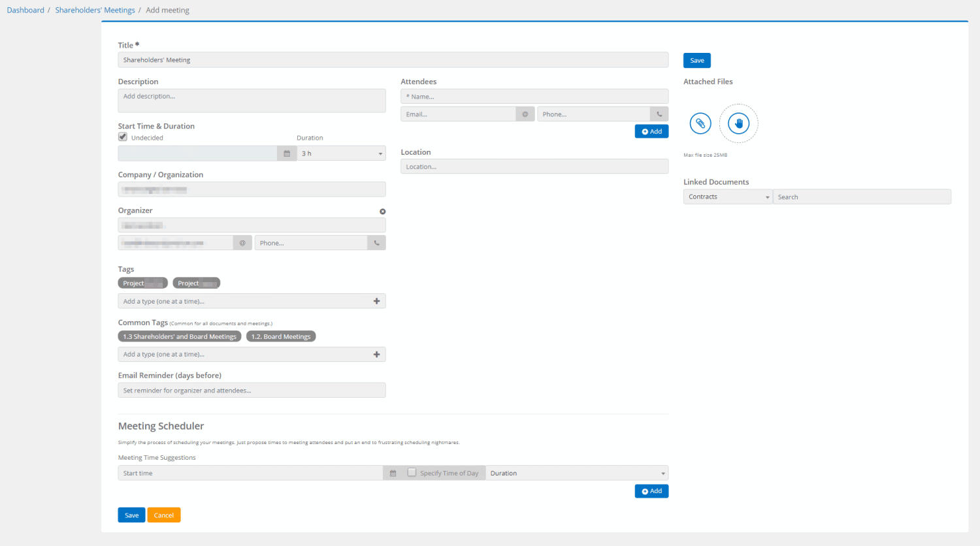Go to Dashboard breadcrumb link
980x546 pixels.
coord(25,10)
